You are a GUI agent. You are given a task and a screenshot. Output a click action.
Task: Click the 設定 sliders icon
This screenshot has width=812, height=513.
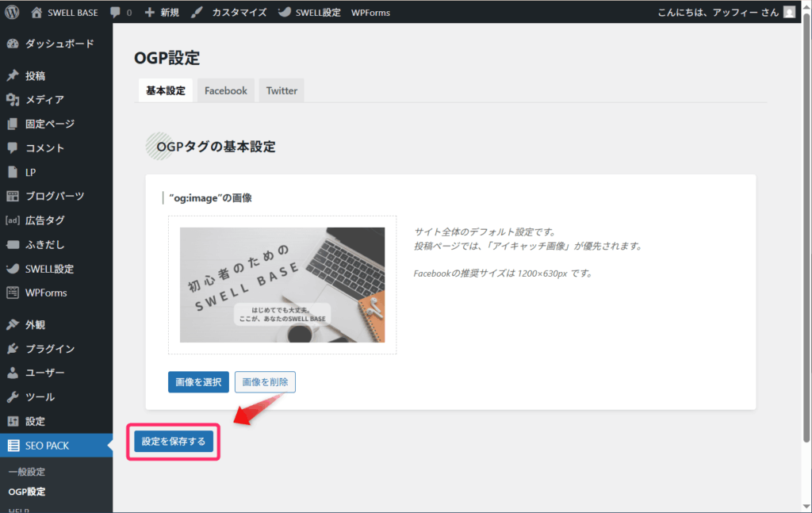tap(13, 421)
